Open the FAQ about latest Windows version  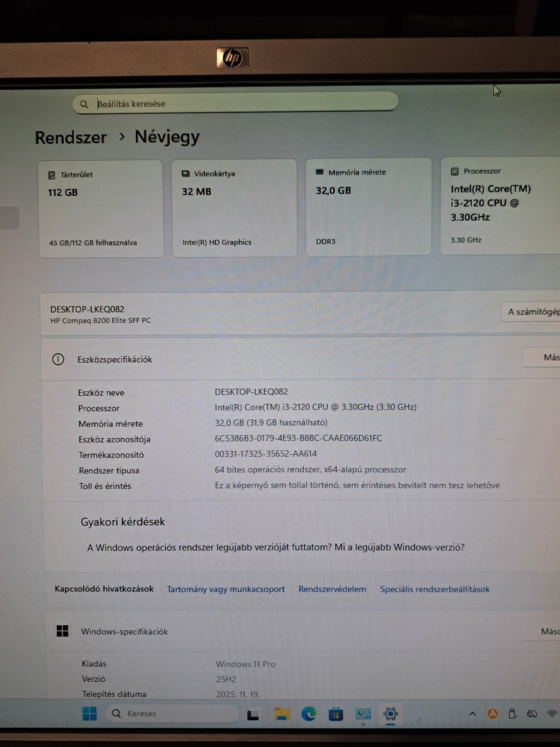(276, 547)
